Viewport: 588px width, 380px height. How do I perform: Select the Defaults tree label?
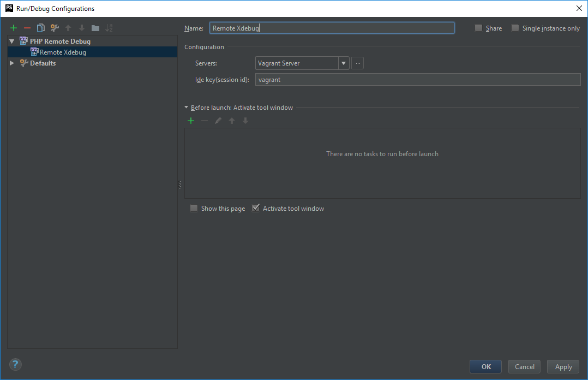click(43, 63)
